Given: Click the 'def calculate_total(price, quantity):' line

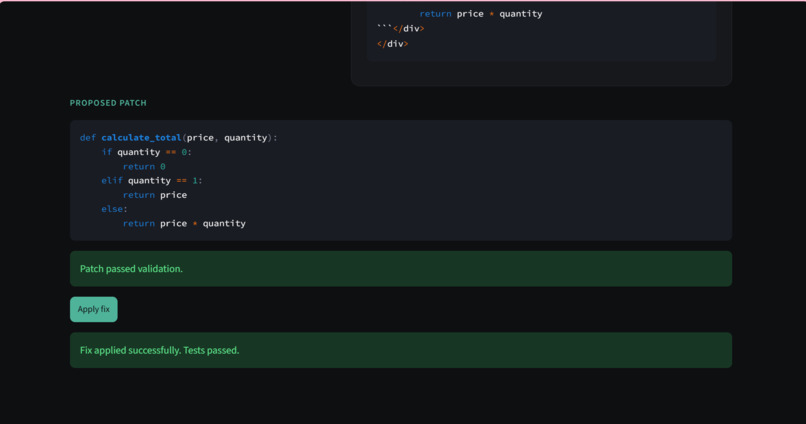Looking at the screenshot, I should coord(178,138).
